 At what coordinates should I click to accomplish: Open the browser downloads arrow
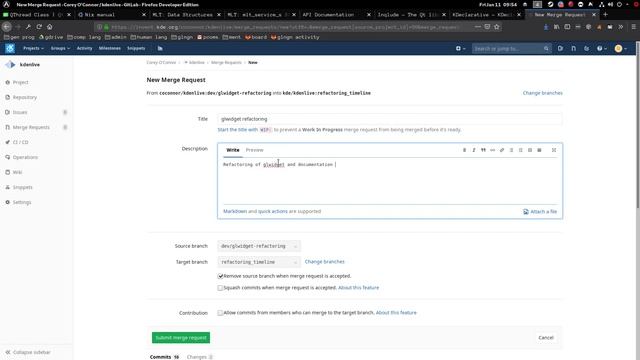pos(546,27)
